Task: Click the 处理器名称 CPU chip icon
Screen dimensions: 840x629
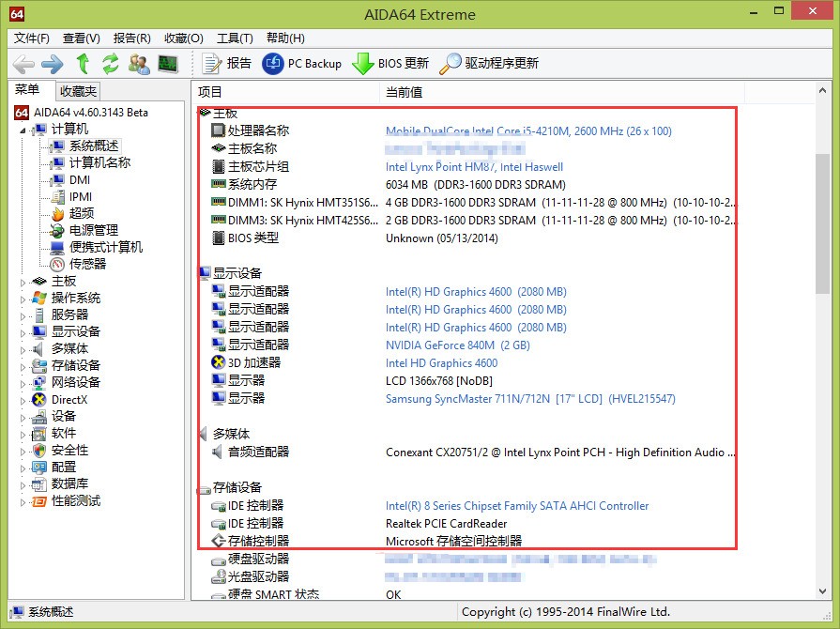Action: [x=218, y=130]
